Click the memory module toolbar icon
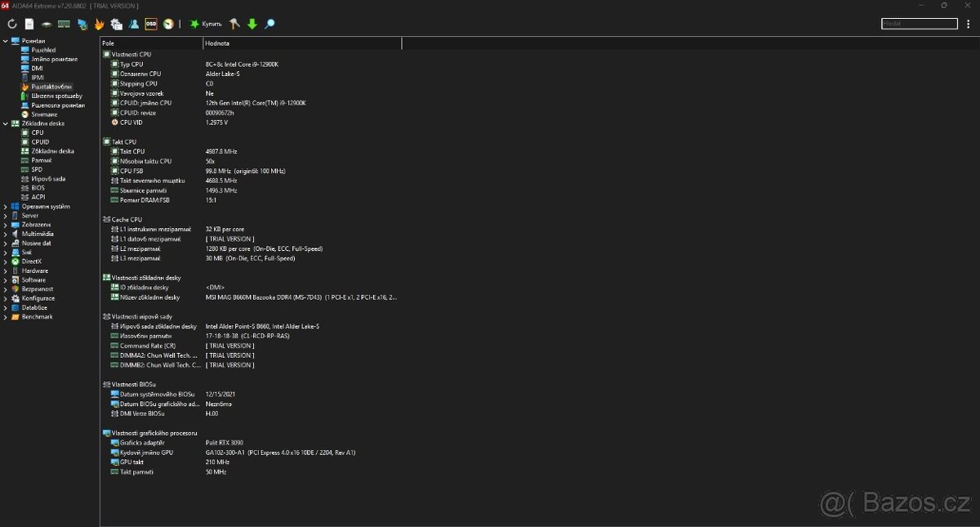This screenshot has width=980, height=527. pyautogui.click(x=64, y=25)
